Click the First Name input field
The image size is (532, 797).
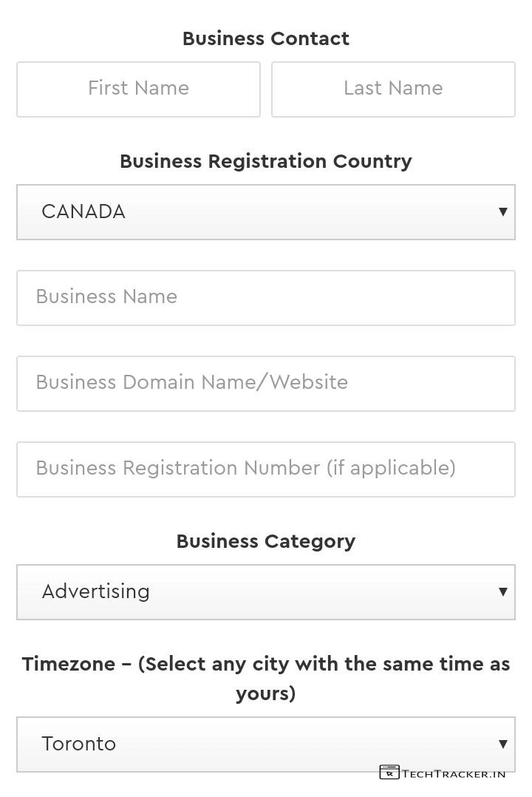point(138,89)
